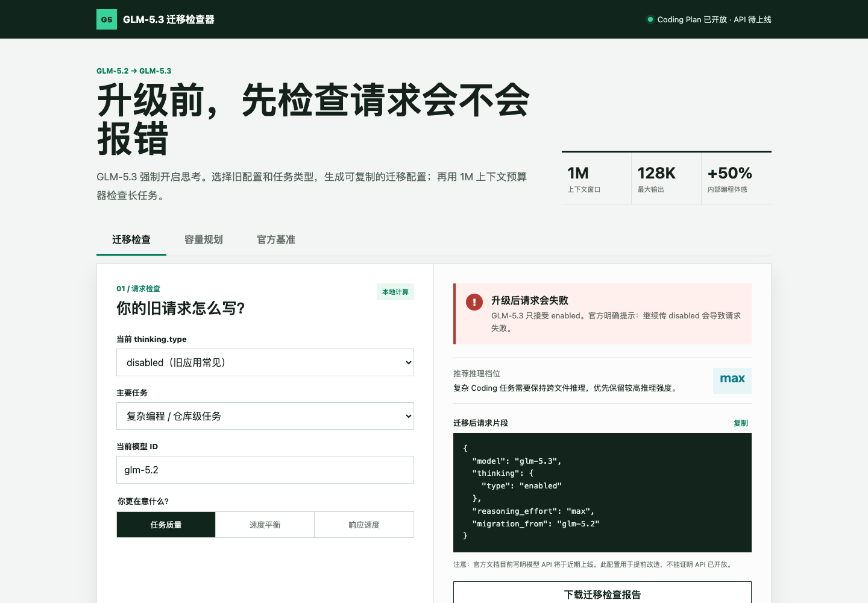868x603 pixels.
Task: Switch to the 官方基准 tab
Action: [276, 240]
